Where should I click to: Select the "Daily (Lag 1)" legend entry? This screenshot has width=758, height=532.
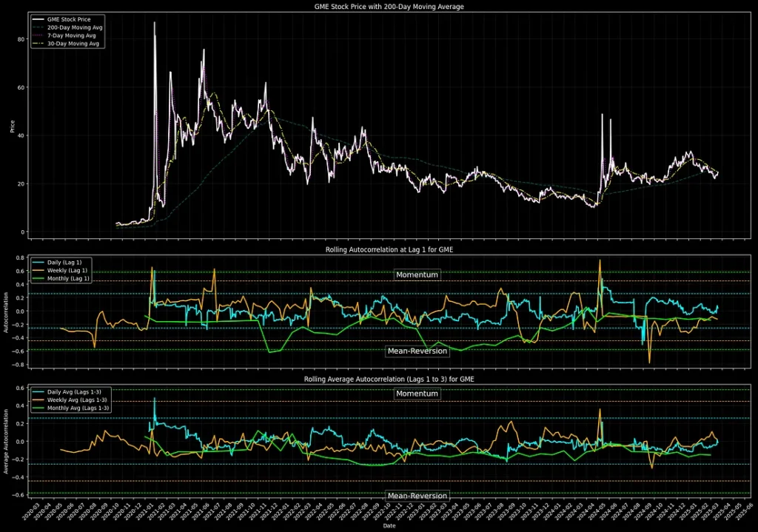click(x=58, y=263)
